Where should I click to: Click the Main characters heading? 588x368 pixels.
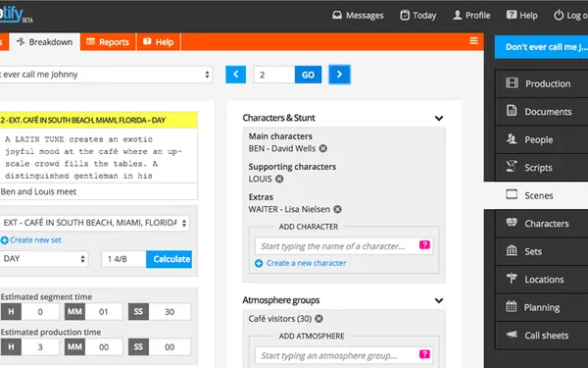(280, 136)
